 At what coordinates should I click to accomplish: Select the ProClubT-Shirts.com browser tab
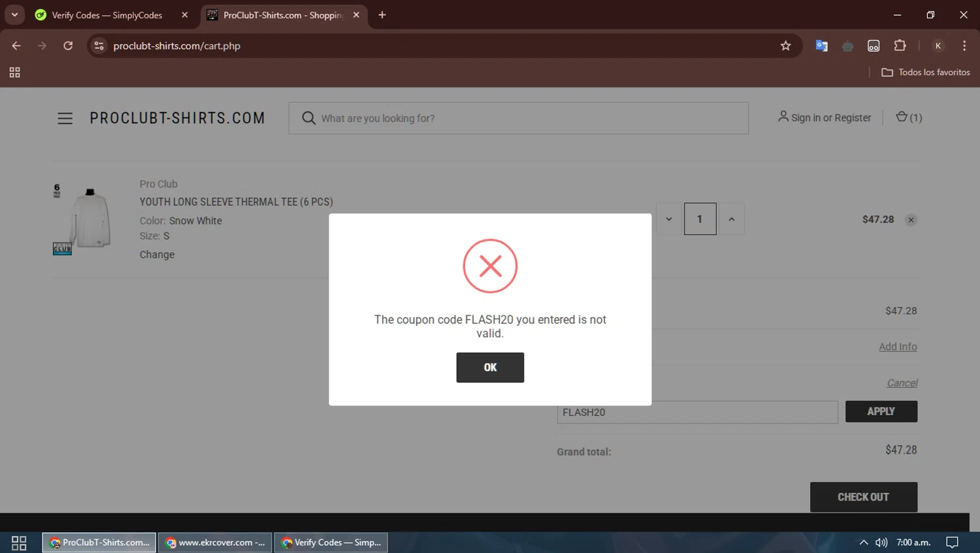tap(282, 15)
